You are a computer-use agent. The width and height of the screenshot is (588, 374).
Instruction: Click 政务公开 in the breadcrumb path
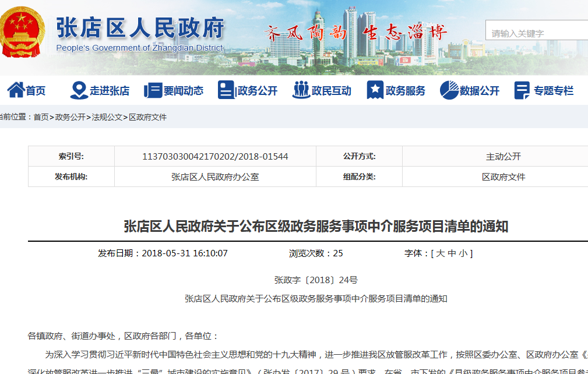click(x=70, y=117)
